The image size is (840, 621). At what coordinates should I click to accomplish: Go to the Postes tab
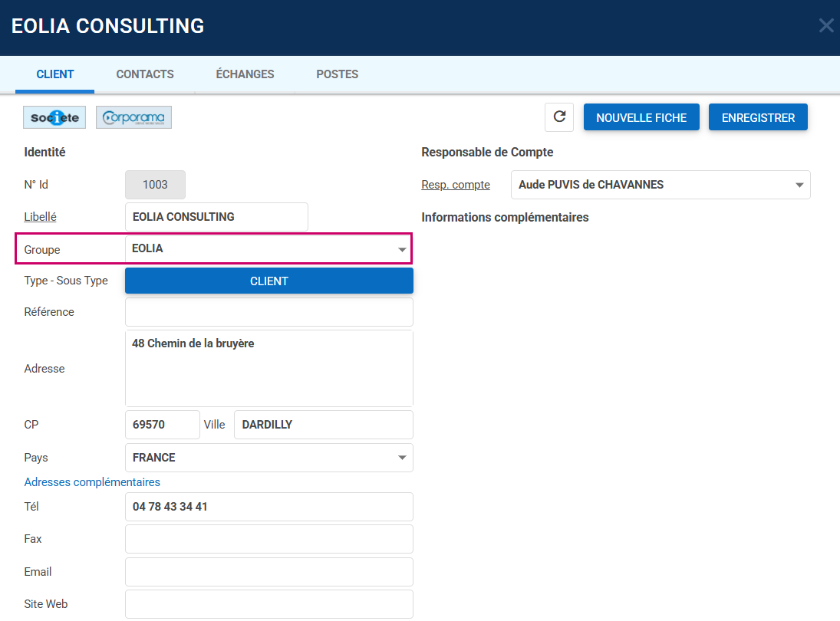pos(337,74)
